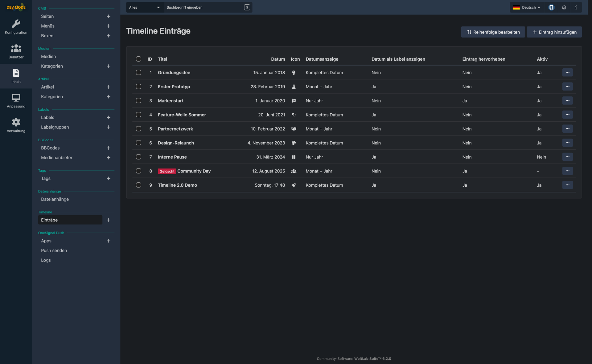Click Eintrag hinzufügen button
The height and width of the screenshot is (364, 592).
[554, 32]
